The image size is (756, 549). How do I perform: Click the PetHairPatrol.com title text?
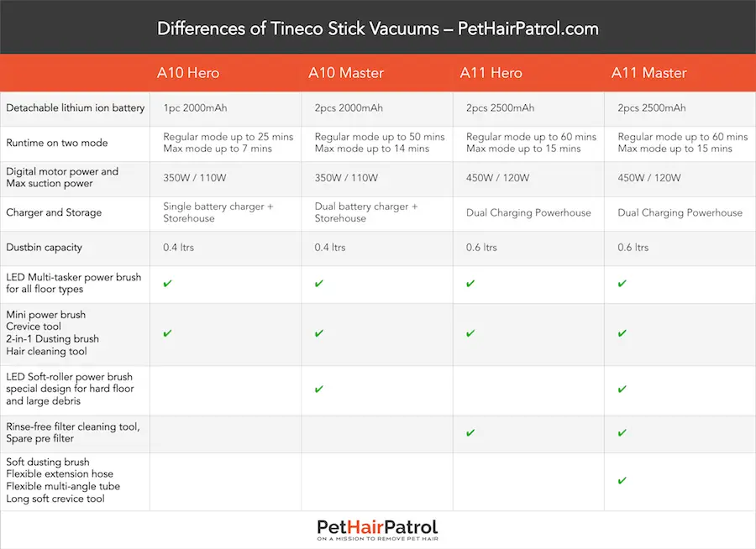(528, 29)
